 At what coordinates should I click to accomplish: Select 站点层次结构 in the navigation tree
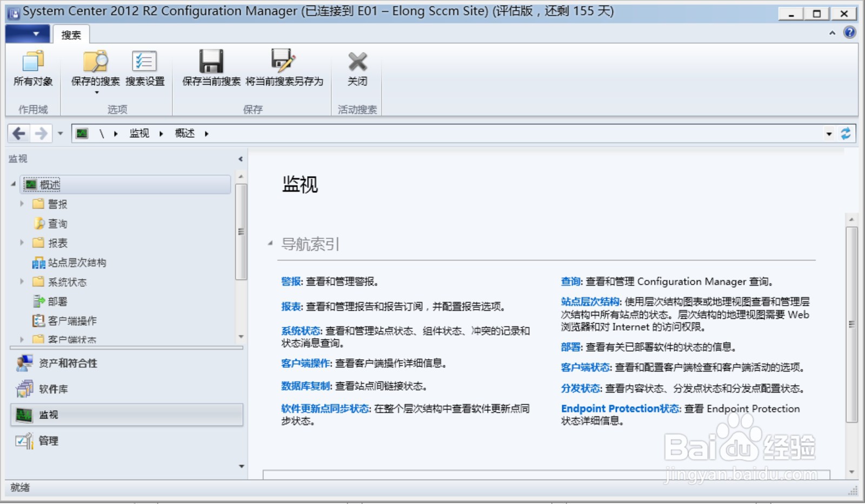pyautogui.click(x=78, y=262)
